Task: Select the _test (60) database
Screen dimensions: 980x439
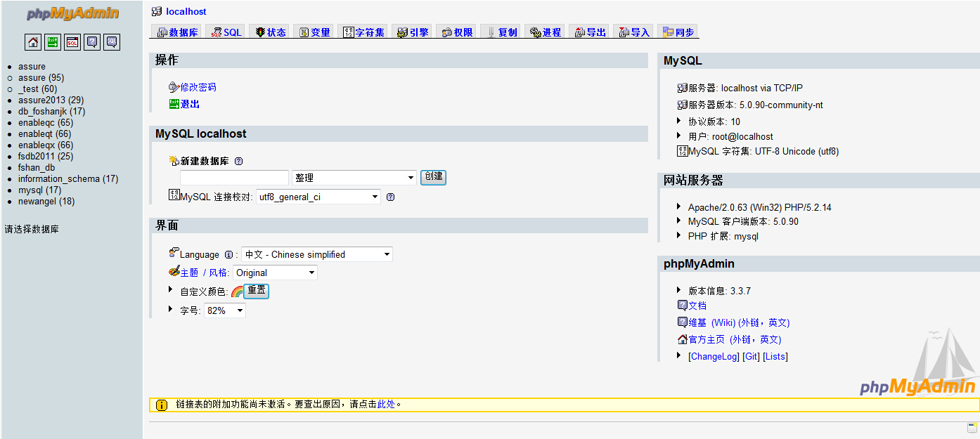Action: coord(38,89)
